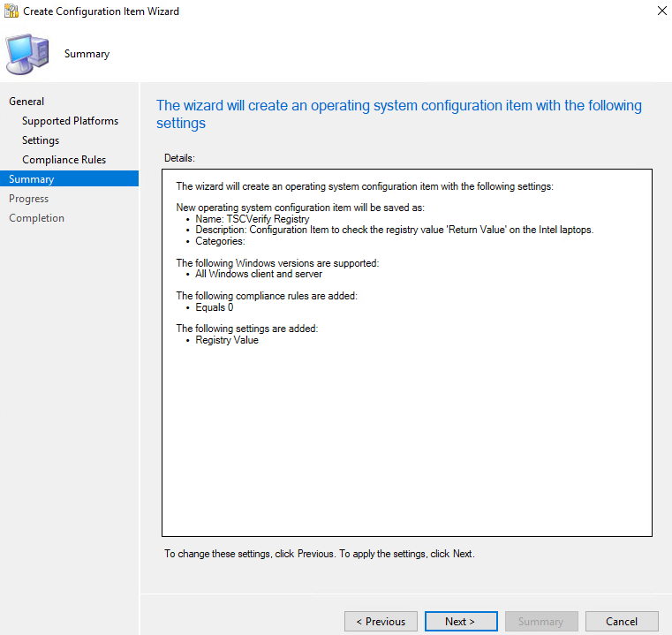This screenshot has width=672, height=635.
Task: Close the Create Configuration Item Wizard
Action: click(x=661, y=11)
